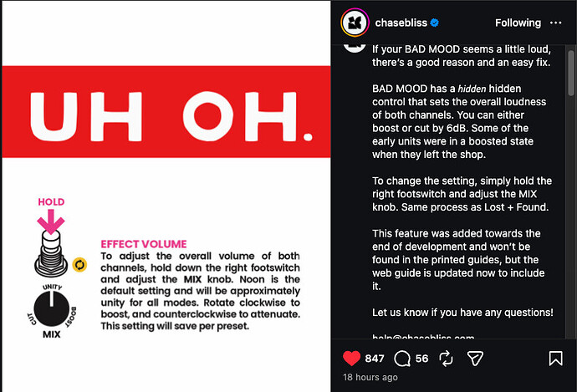The image size is (577, 392).
Task: Share the post with the paper plane icon
Action: click(x=475, y=359)
